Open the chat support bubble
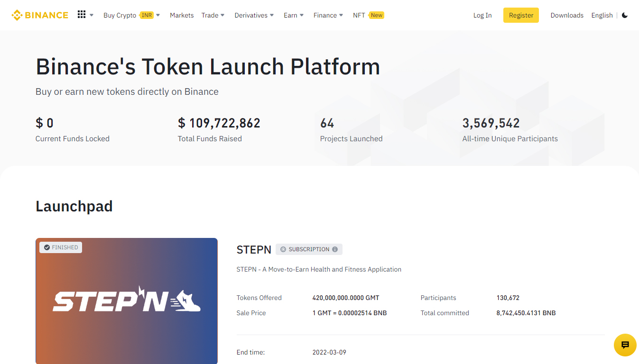Viewport: 639px width, 364px height. click(625, 345)
